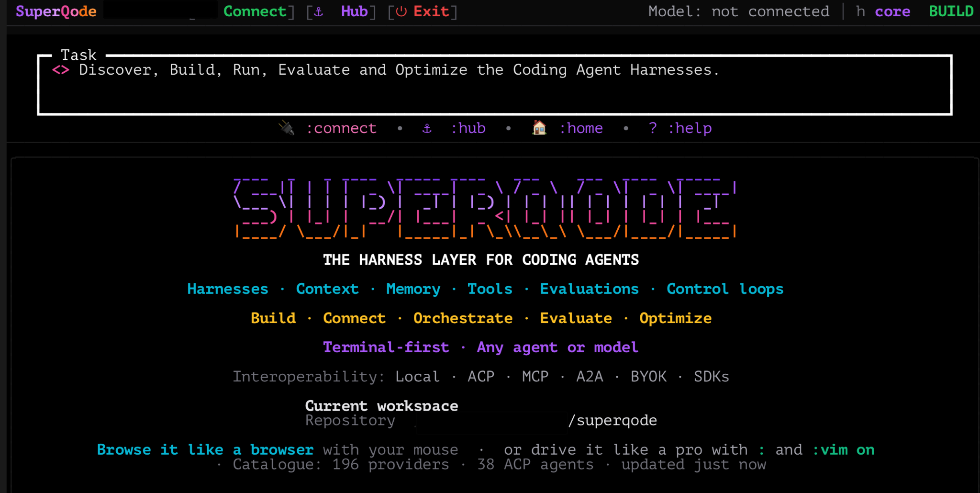Click 'SDKs' in interoperability list

pyautogui.click(x=712, y=377)
